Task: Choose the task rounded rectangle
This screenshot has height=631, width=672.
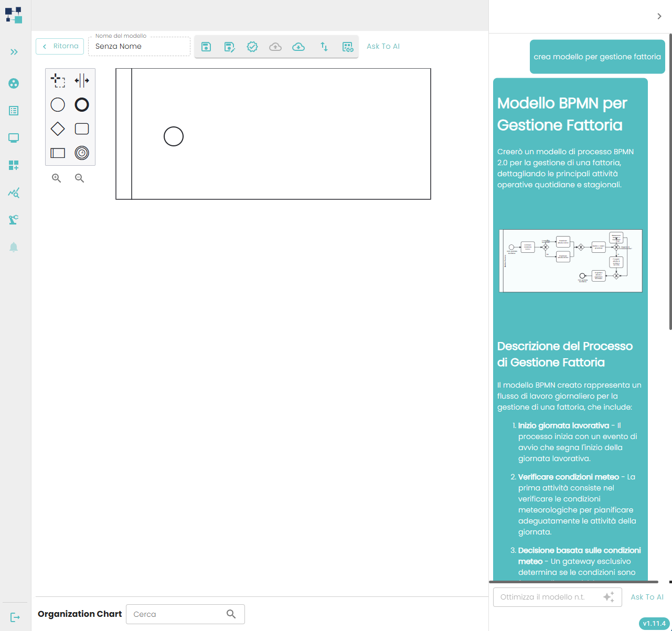Action: (82, 129)
